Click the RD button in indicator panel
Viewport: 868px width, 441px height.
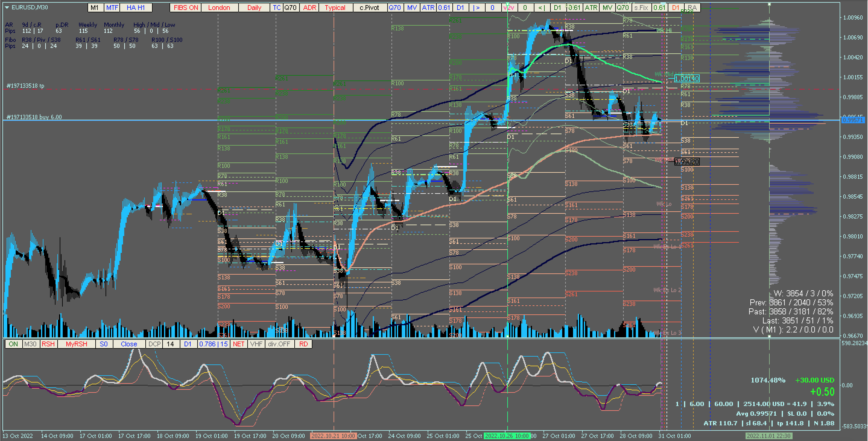303,344
